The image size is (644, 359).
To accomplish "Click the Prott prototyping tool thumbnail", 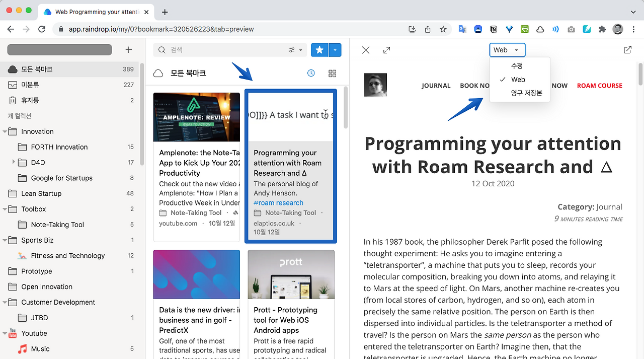I will pyautogui.click(x=291, y=274).
